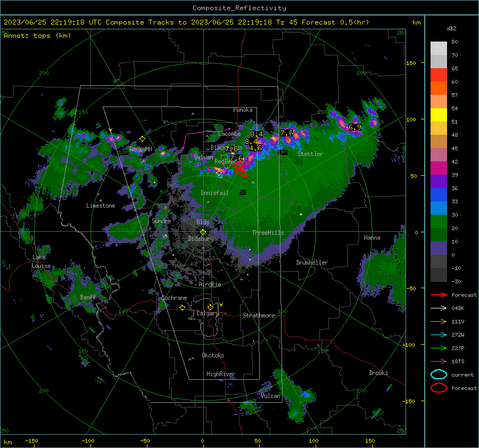Click the cyan current ellipse legend icon

pyautogui.click(x=439, y=374)
